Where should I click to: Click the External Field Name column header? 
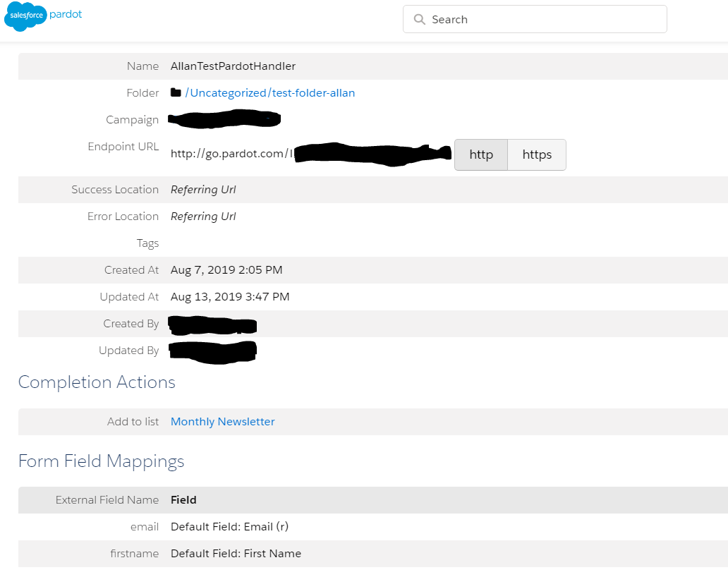pyautogui.click(x=107, y=500)
